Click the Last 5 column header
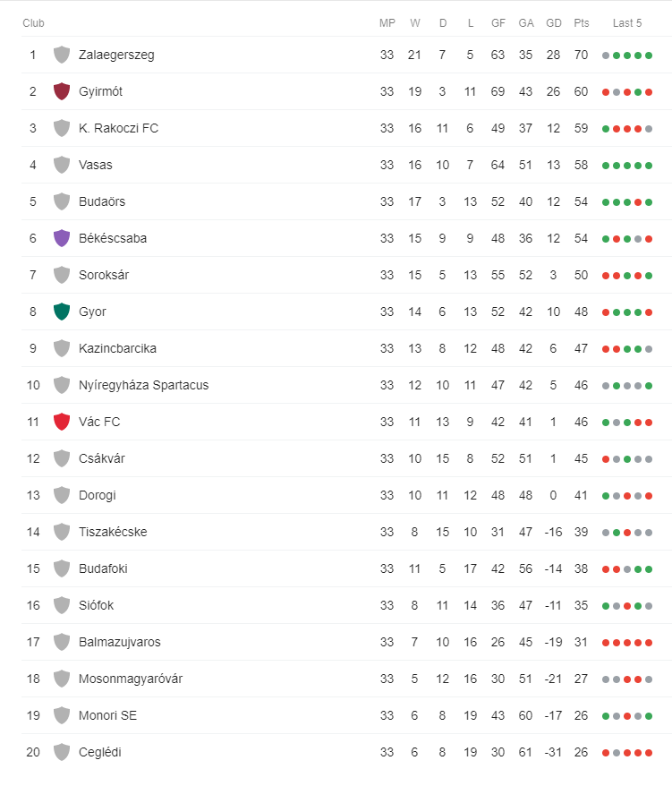 pyautogui.click(x=627, y=23)
